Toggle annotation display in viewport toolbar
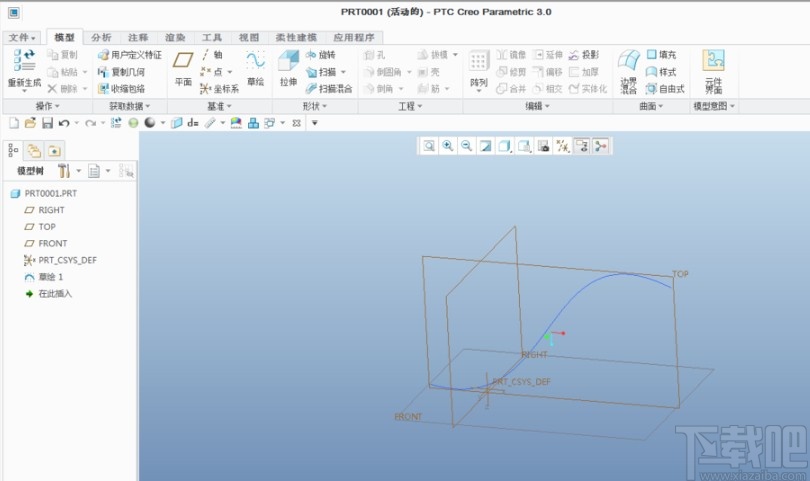The image size is (810, 481). pyautogui.click(x=581, y=146)
